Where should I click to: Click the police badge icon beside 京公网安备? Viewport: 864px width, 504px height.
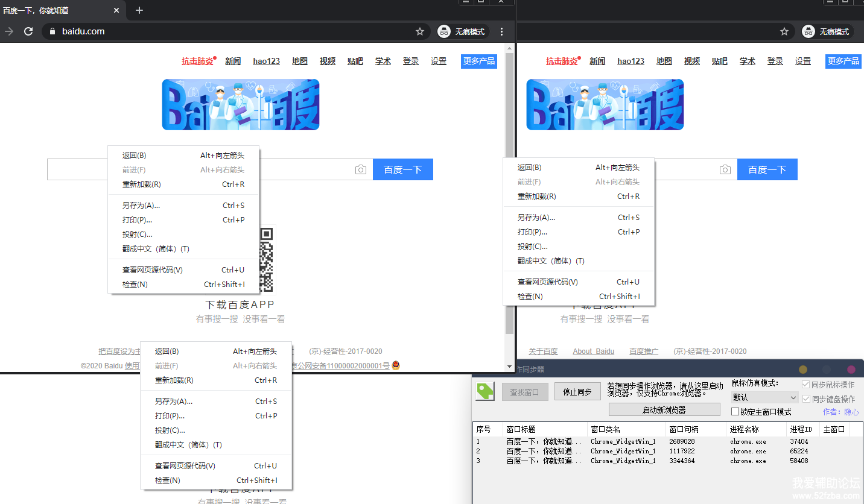click(396, 365)
